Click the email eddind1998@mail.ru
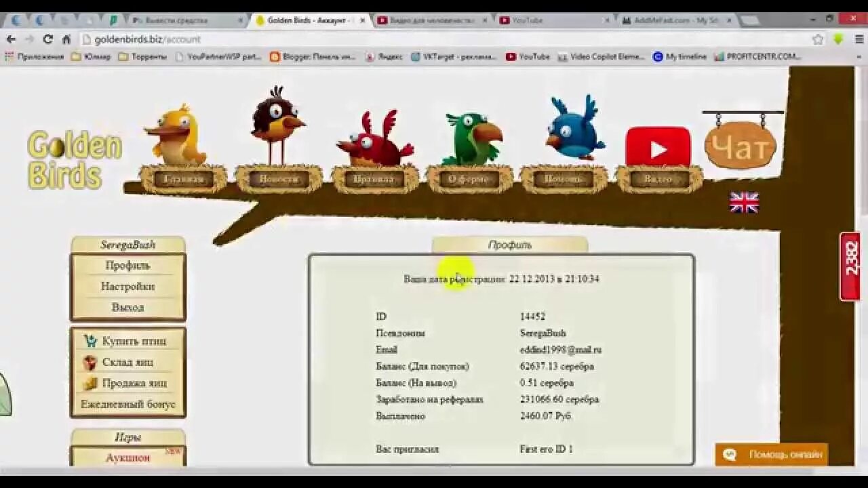 coord(561,350)
